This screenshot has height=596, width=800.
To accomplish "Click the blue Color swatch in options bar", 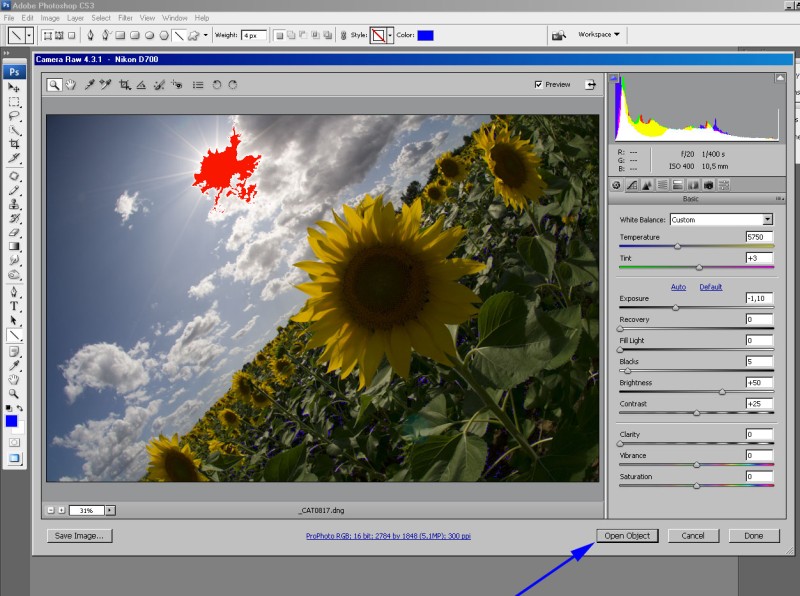I will [x=425, y=35].
